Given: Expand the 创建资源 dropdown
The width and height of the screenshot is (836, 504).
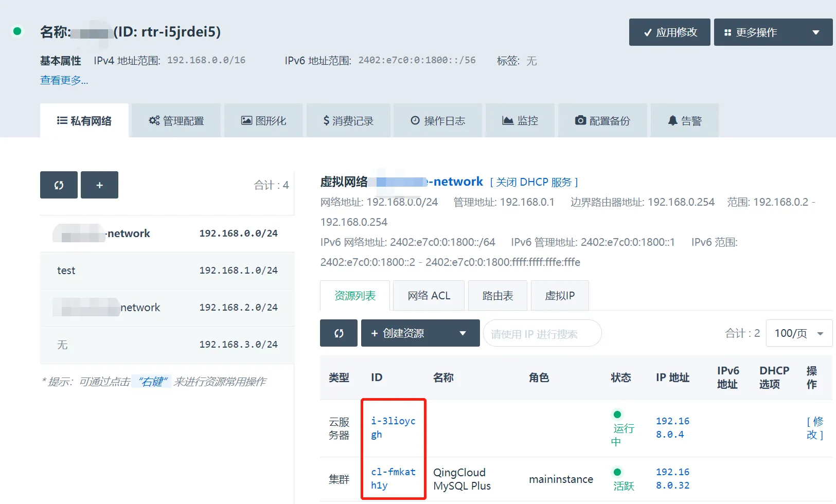Looking at the screenshot, I should (x=420, y=333).
